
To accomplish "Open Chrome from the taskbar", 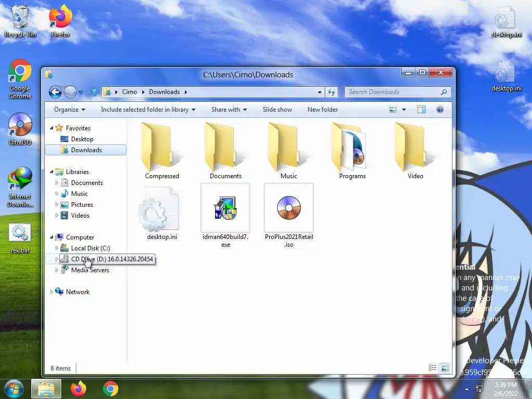I will tap(111, 389).
